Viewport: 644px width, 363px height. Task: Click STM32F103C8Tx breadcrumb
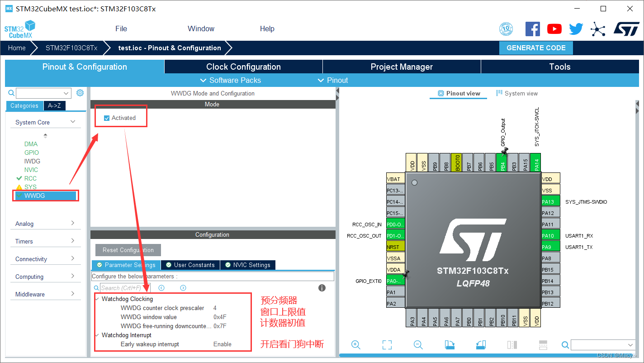coord(71,48)
